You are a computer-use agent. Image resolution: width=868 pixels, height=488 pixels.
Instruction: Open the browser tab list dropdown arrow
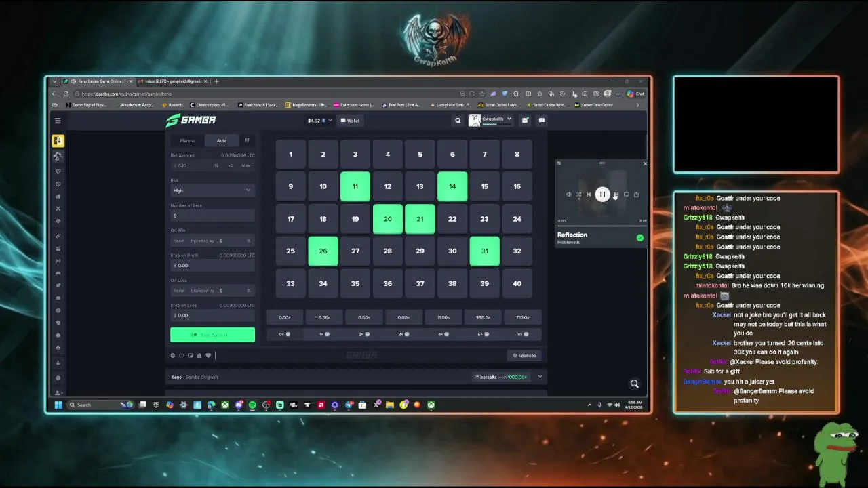55,81
